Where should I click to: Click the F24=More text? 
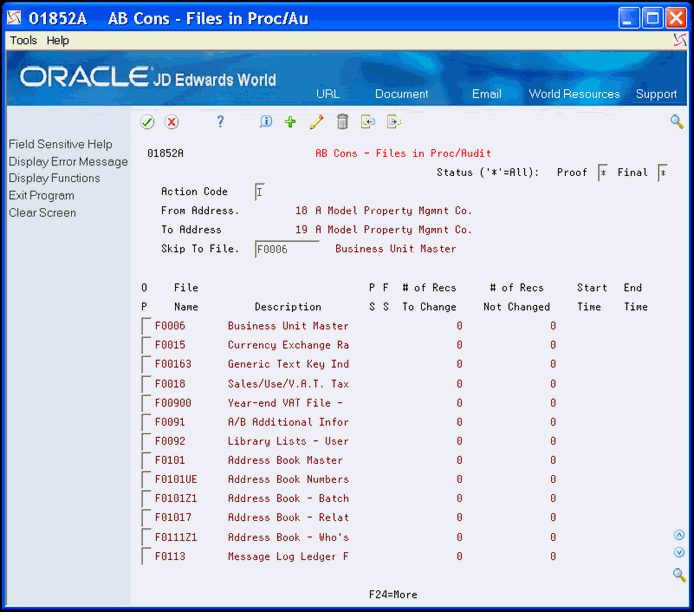click(x=393, y=594)
